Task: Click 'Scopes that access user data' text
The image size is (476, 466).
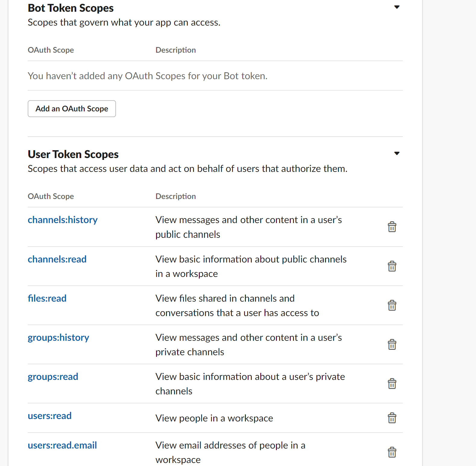Action: tap(188, 169)
